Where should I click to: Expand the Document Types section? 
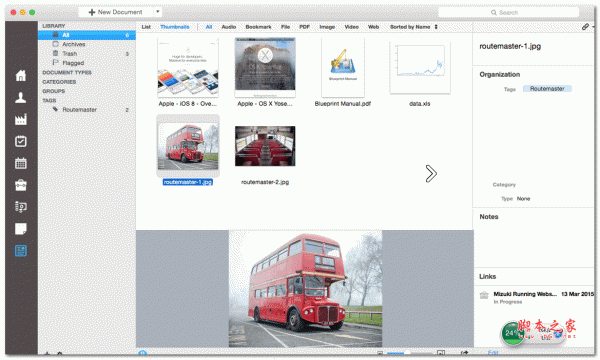pyautogui.click(x=67, y=72)
